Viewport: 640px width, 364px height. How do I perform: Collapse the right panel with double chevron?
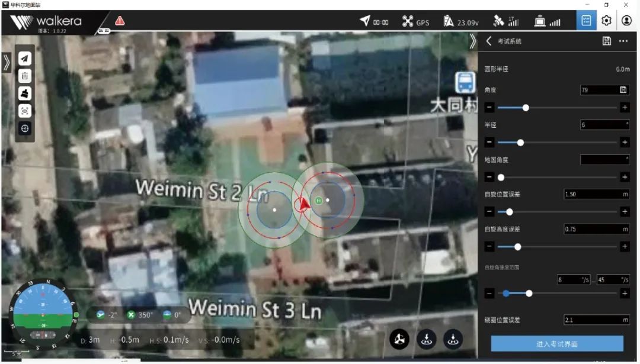(x=472, y=41)
